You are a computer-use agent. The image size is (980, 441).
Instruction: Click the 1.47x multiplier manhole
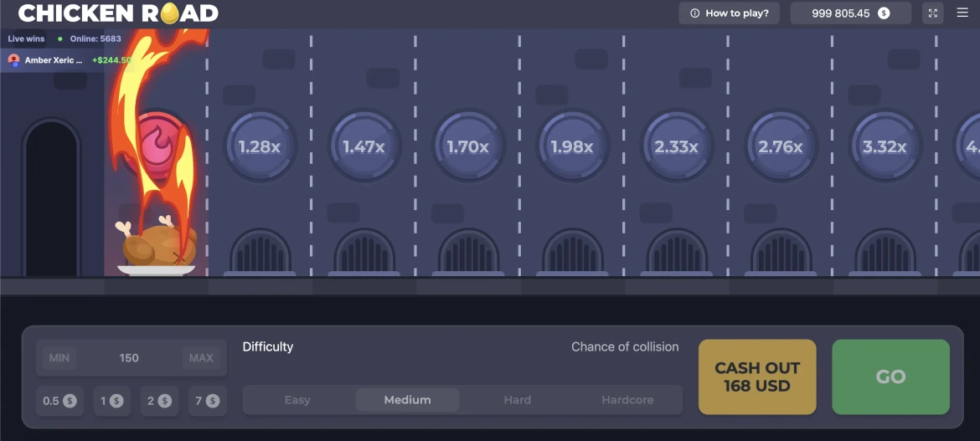364,146
